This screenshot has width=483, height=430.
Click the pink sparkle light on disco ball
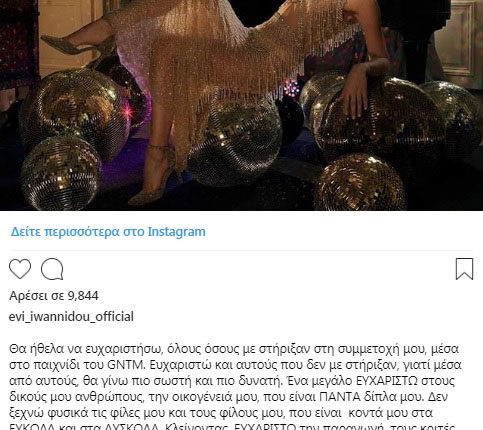click(128, 112)
